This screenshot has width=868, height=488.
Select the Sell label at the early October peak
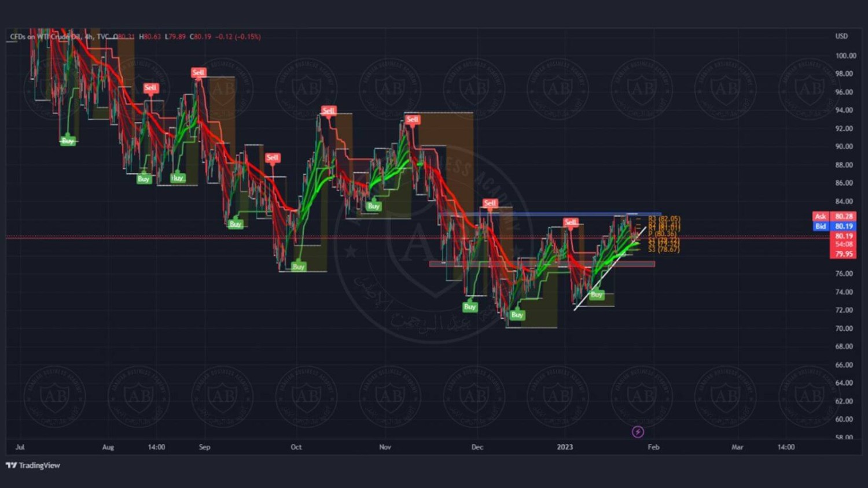pos(329,110)
